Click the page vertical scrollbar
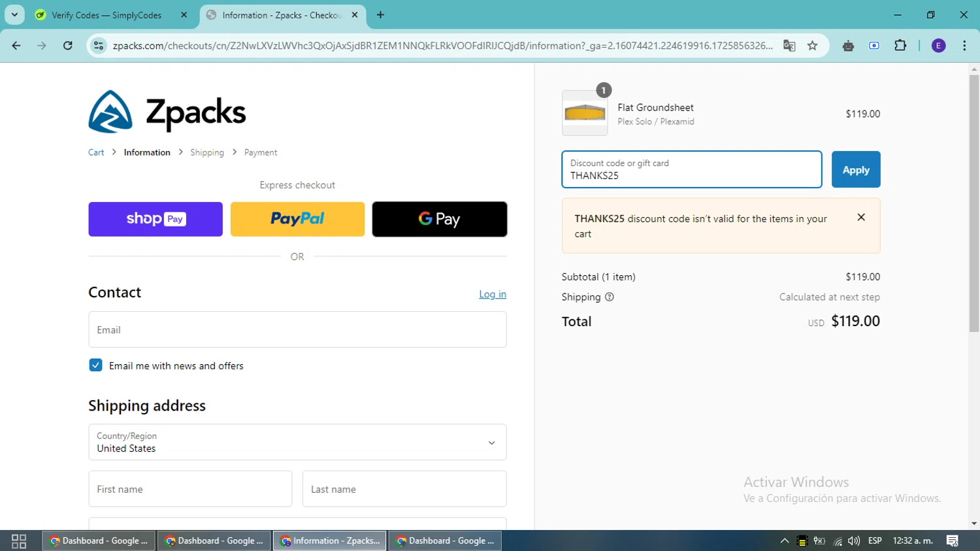The image size is (980, 551). click(974, 203)
